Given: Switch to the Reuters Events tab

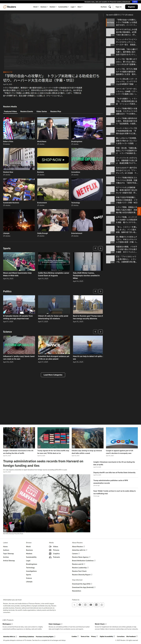Looking at the screenshot, I should pyautogui.click(x=27, y=111).
